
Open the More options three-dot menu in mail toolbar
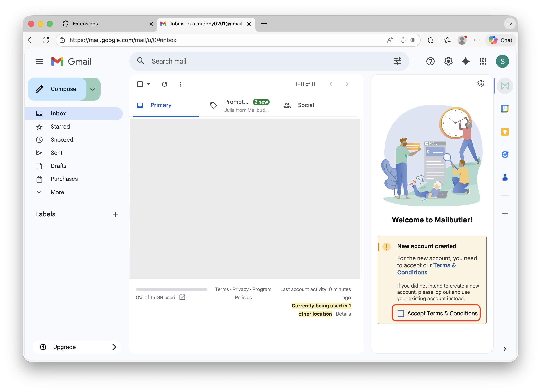180,84
